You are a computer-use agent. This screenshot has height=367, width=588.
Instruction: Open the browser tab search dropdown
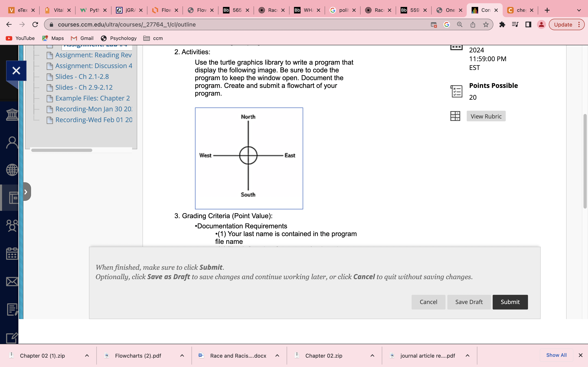tap(579, 10)
